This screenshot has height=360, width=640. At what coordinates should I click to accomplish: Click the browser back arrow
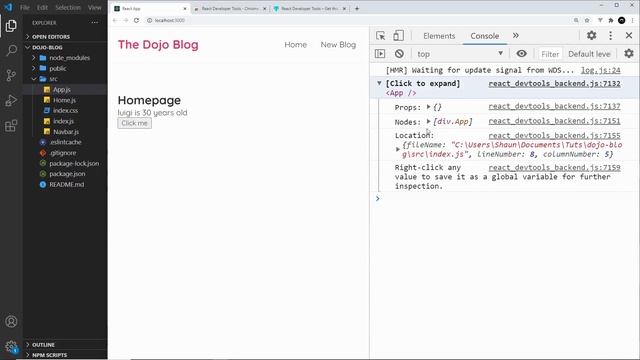point(115,20)
